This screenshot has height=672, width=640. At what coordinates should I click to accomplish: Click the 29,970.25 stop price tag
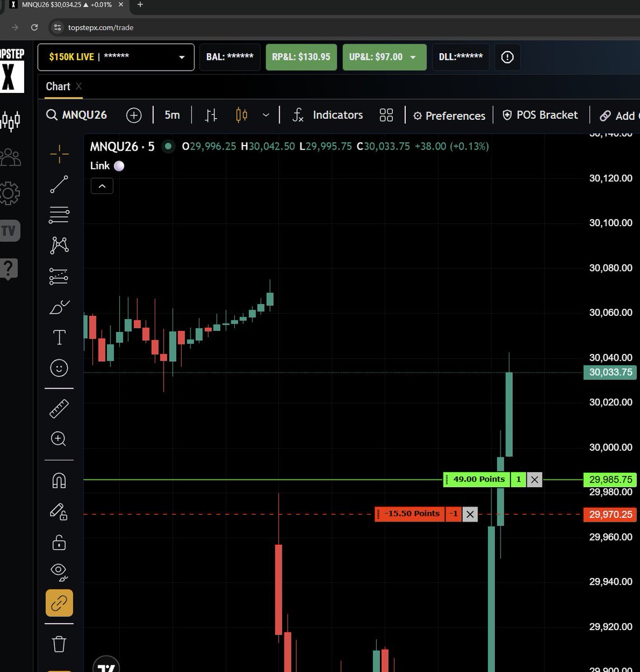point(610,514)
